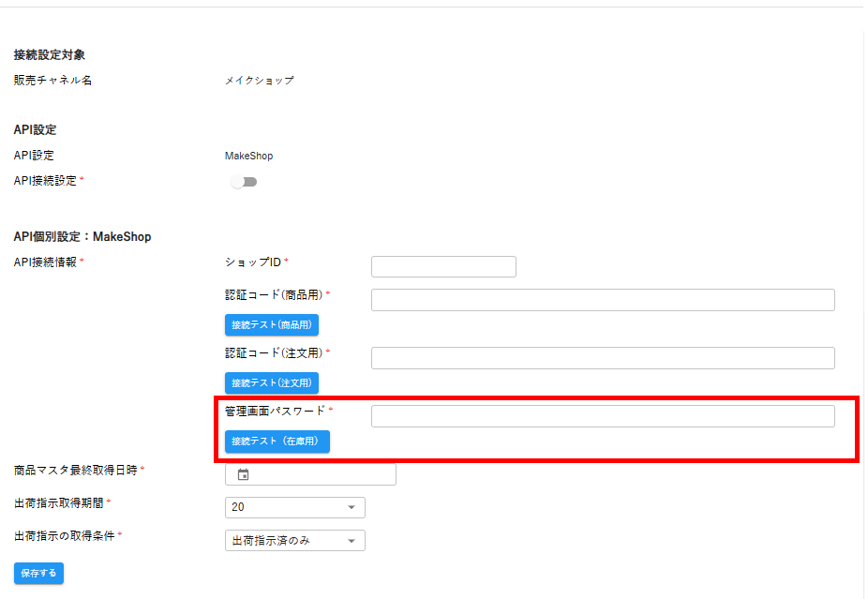Click the 管理画面パスワード label text
This screenshot has width=868, height=599.
(x=276, y=411)
